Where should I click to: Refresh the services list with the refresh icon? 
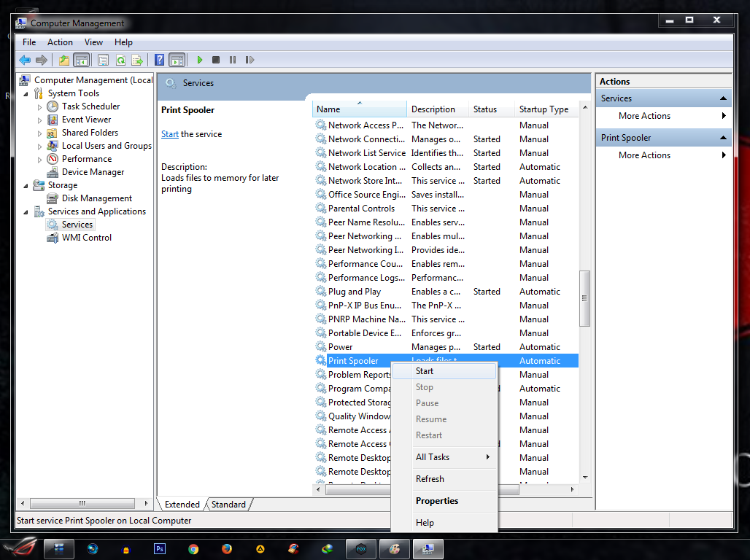click(120, 60)
